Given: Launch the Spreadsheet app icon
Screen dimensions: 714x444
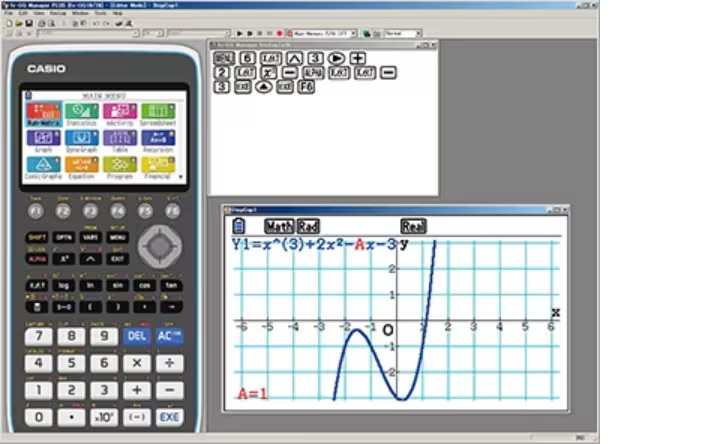Looking at the screenshot, I should (x=157, y=112).
